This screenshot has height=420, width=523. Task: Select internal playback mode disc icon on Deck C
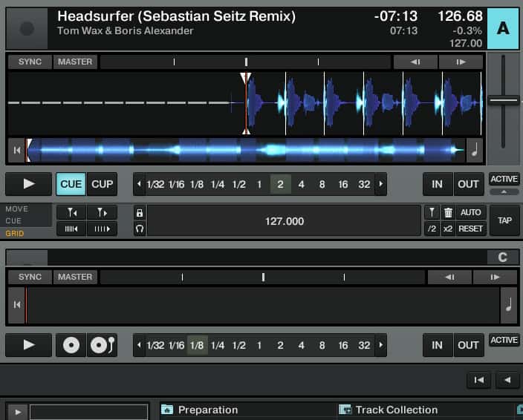[71, 345]
